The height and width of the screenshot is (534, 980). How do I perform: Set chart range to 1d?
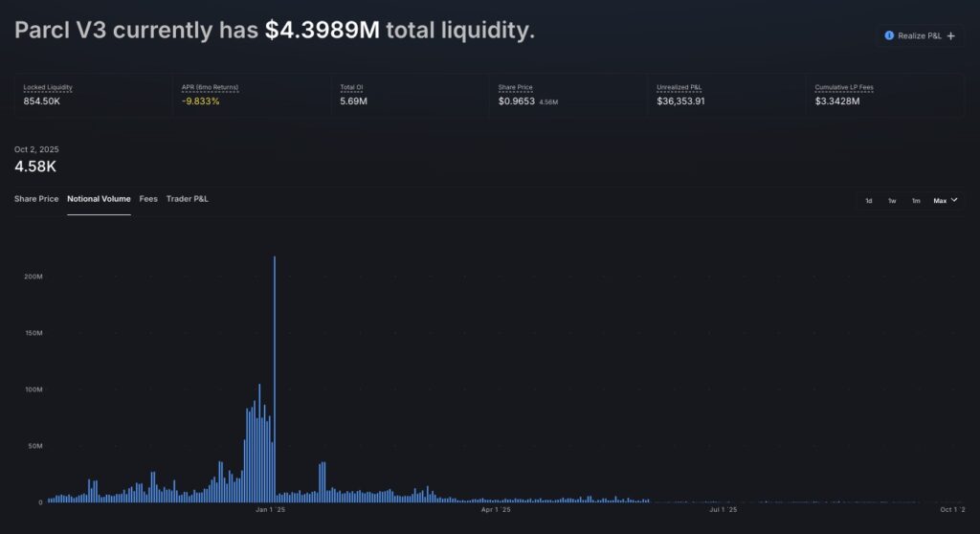(869, 201)
